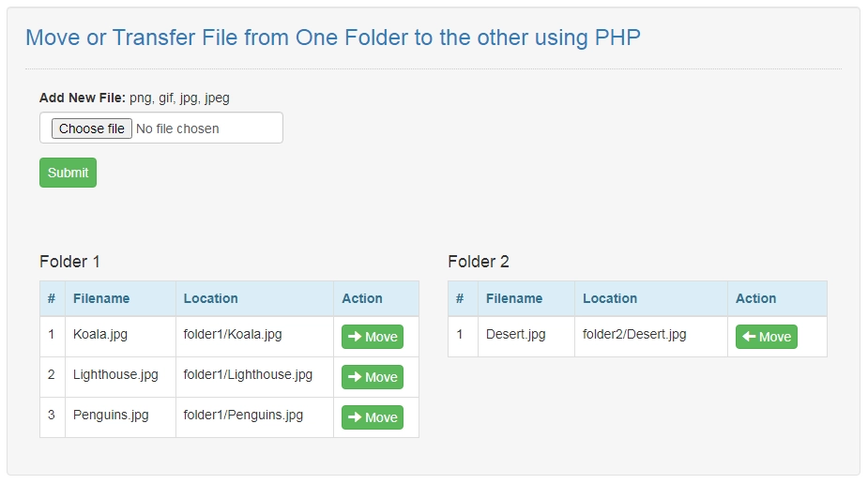The height and width of the screenshot is (484, 868).
Task: Click the Filename column header in Folder 1
Action: 101,298
